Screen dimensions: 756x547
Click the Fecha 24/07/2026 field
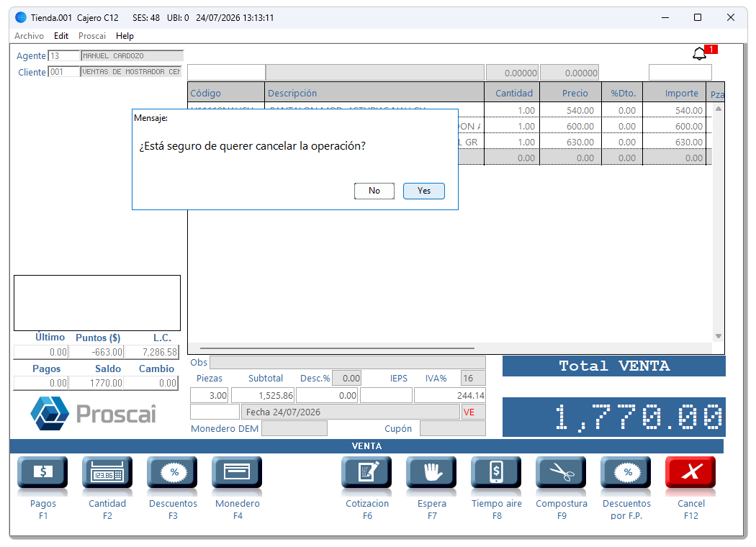pos(351,412)
